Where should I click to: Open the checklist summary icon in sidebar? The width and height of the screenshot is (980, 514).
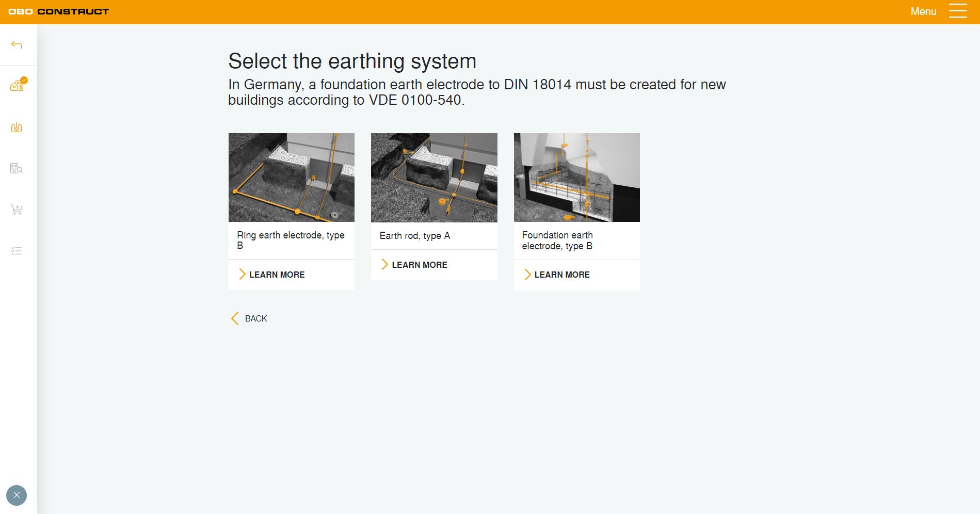pos(17,251)
